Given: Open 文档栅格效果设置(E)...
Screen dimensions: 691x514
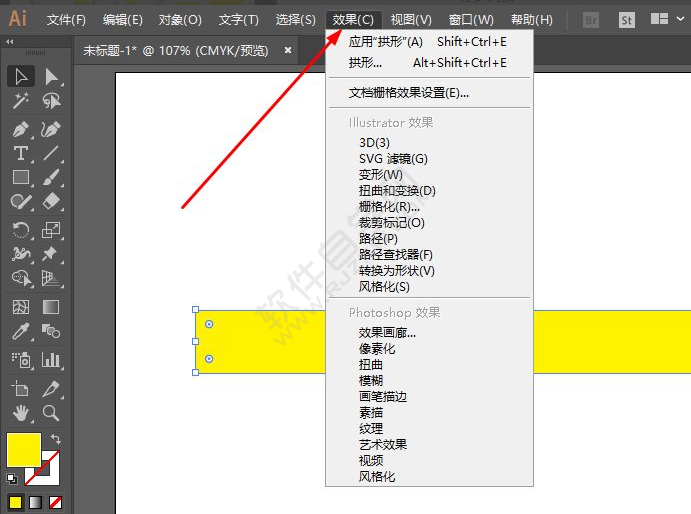Looking at the screenshot, I should click(429, 93).
